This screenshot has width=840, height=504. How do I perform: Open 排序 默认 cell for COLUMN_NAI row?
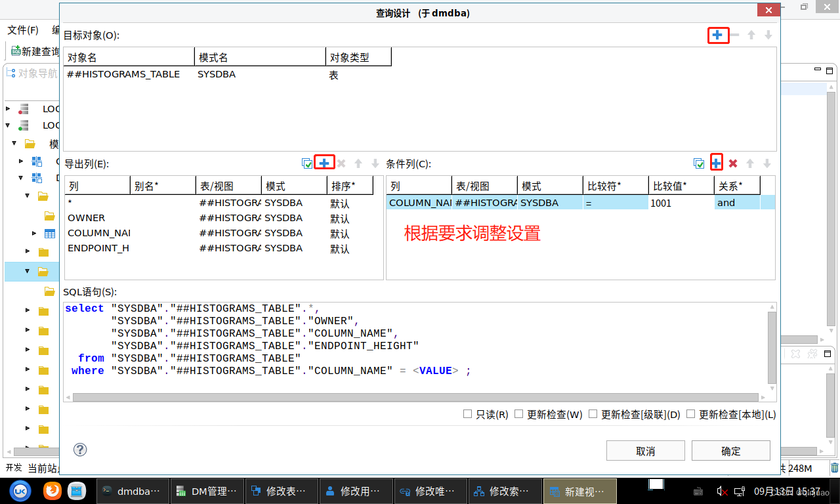[x=350, y=234]
